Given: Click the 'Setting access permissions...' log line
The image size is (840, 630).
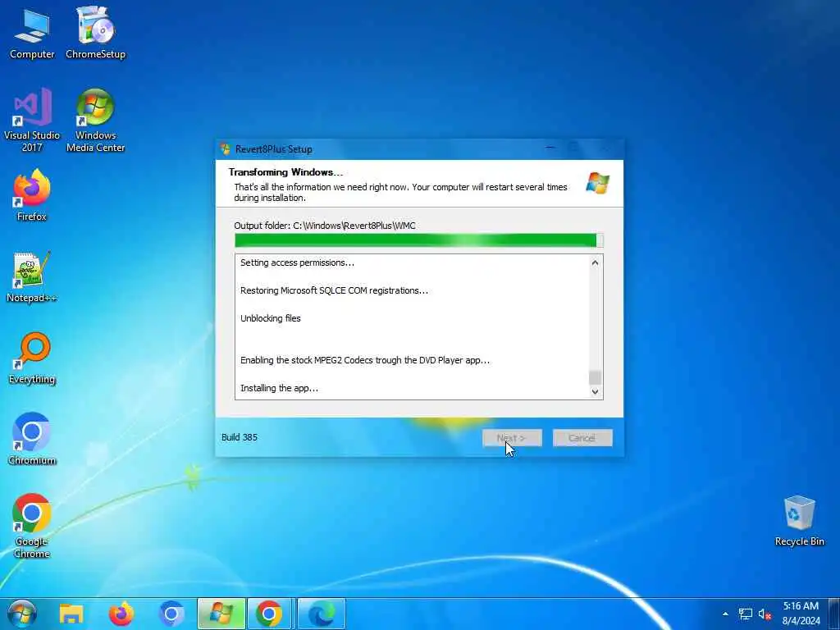Looking at the screenshot, I should (x=297, y=262).
